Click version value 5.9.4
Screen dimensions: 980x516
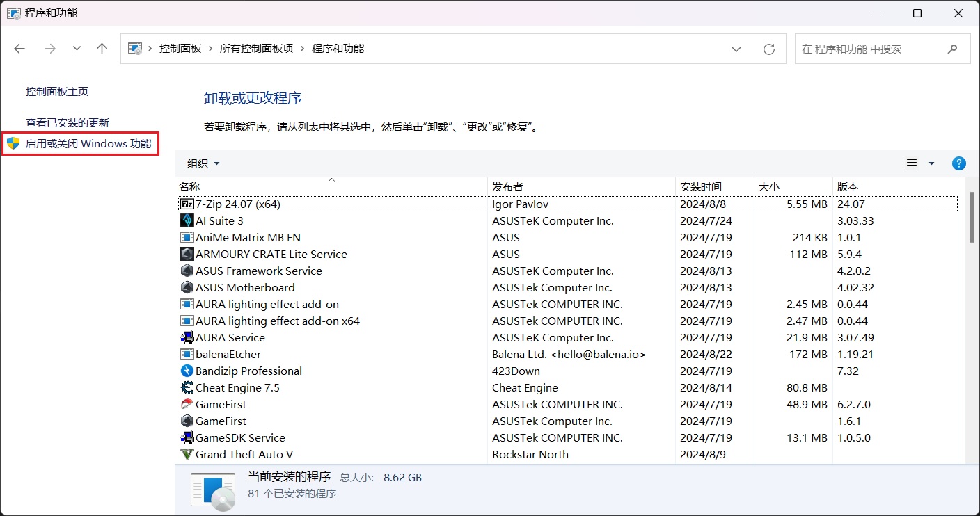coord(849,254)
